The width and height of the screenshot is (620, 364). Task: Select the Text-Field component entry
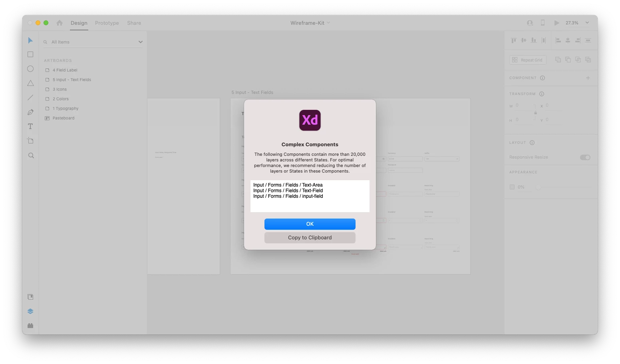[x=288, y=191]
